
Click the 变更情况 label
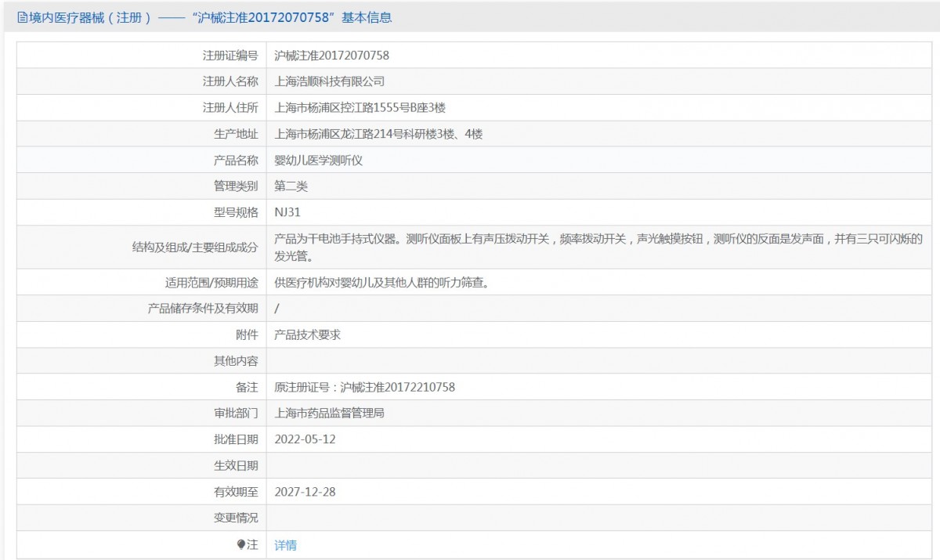(x=236, y=518)
